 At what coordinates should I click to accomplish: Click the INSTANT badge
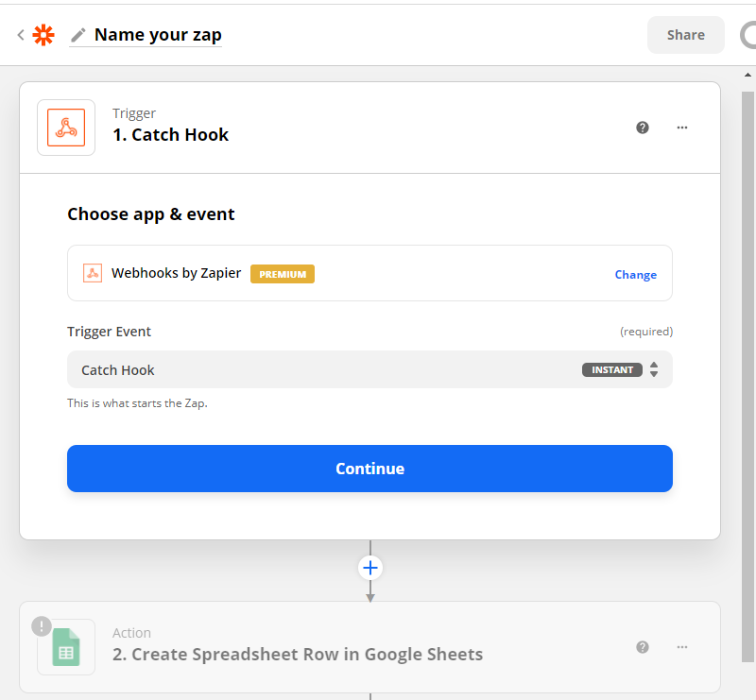click(611, 369)
